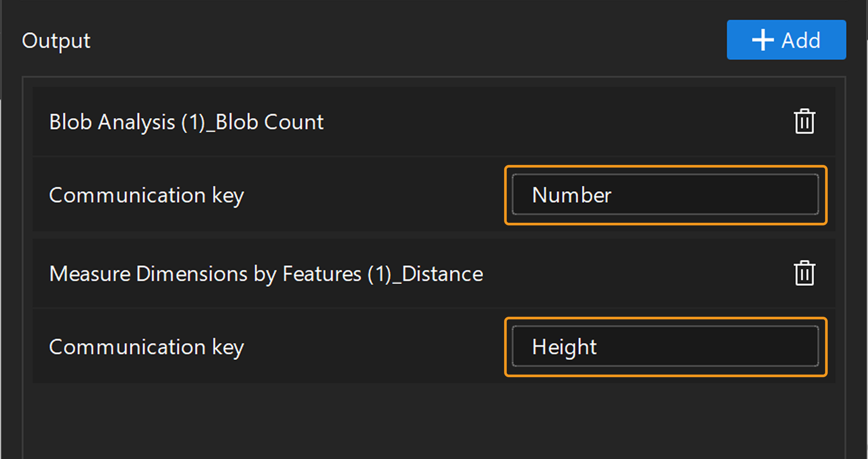Select the Output section header
Image resolution: width=868 pixels, height=459 pixels.
tap(56, 40)
